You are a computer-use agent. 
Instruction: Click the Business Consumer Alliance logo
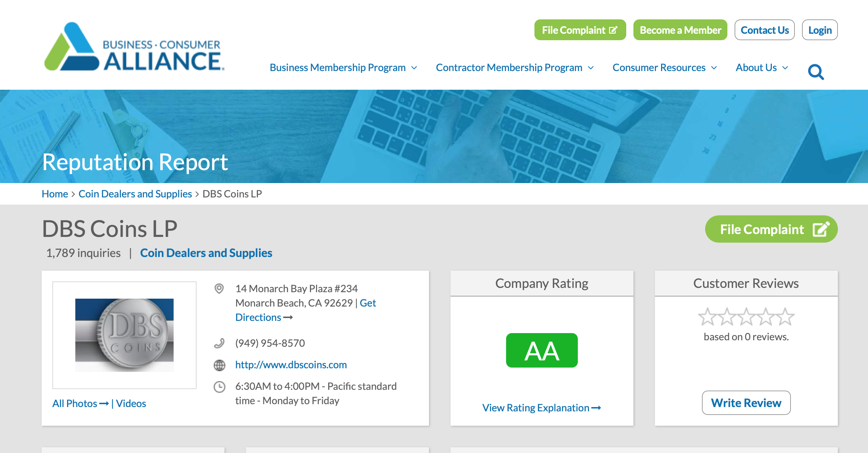point(134,47)
